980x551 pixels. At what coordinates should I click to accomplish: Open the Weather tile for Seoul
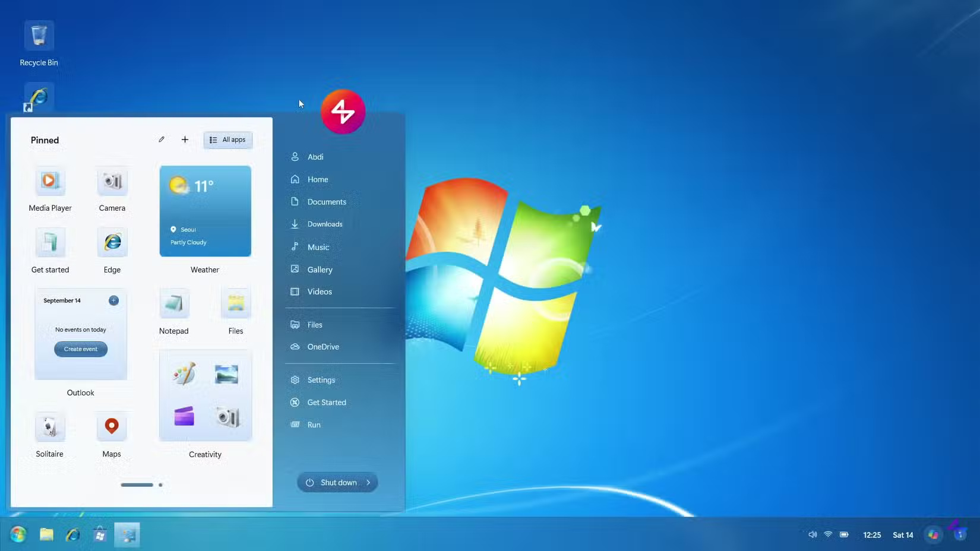[205, 211]
